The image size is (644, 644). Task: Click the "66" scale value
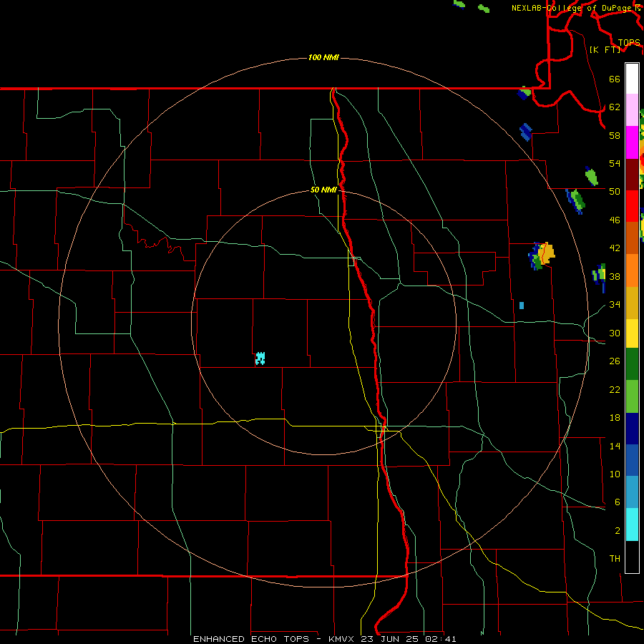pyautogui.click(x=615, y=79)
